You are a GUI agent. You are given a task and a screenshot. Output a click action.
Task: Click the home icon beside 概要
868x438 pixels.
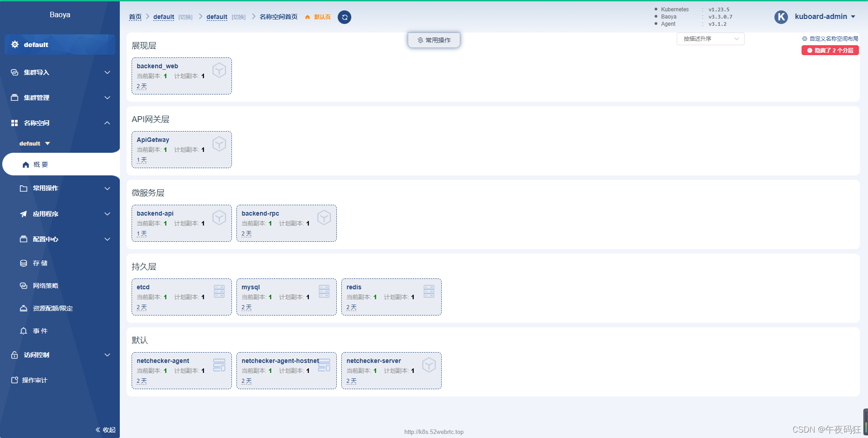(x=26, y=165)
